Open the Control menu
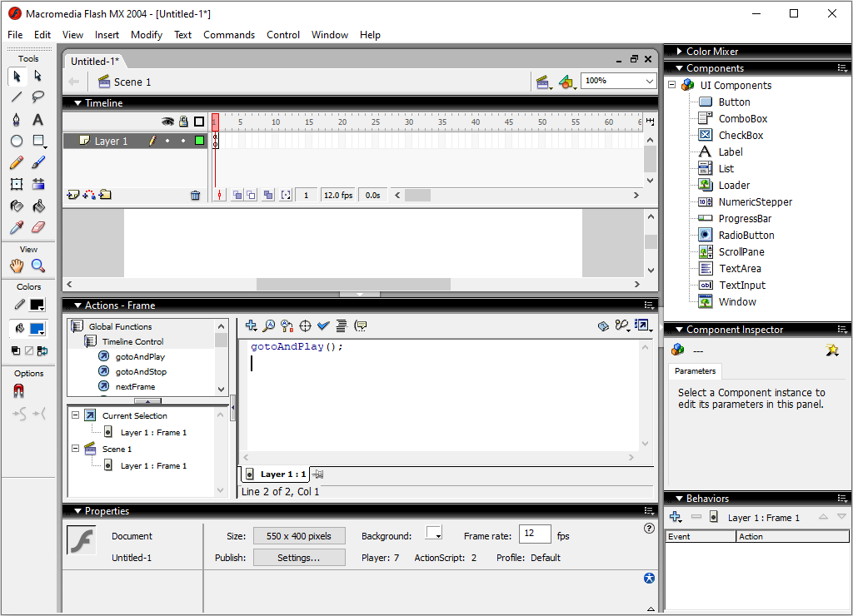The width and height of the screenshot is (853, 616). (x=283, y=35)
